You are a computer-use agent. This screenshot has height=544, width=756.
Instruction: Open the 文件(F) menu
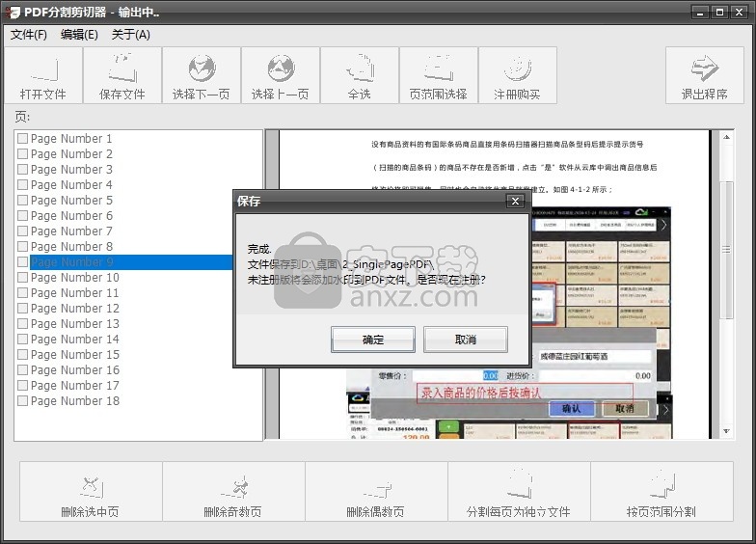[29, 35]
